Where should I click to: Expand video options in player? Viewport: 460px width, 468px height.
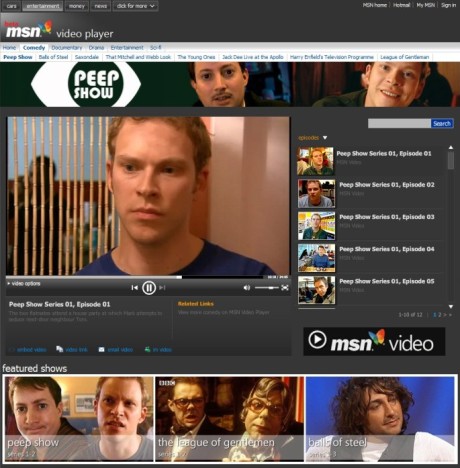tap(23, 284)
